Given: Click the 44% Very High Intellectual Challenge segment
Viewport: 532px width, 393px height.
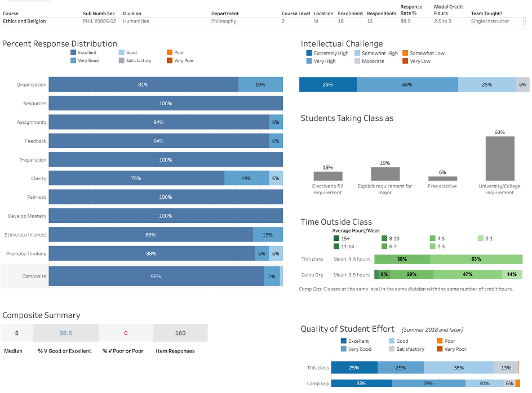Looking at the screenshot, I should click(x=407, y=84).
